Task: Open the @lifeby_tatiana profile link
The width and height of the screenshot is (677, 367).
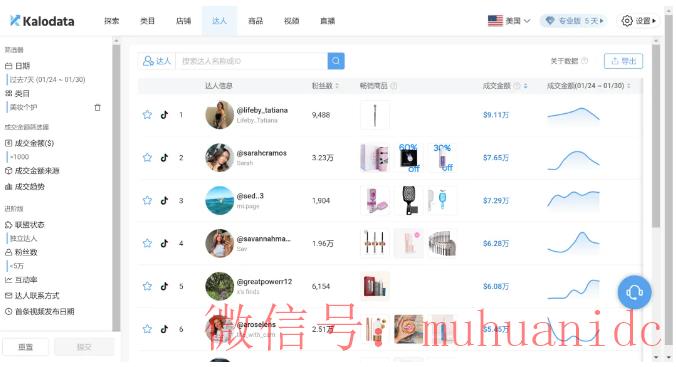Action: pos(262,111)
